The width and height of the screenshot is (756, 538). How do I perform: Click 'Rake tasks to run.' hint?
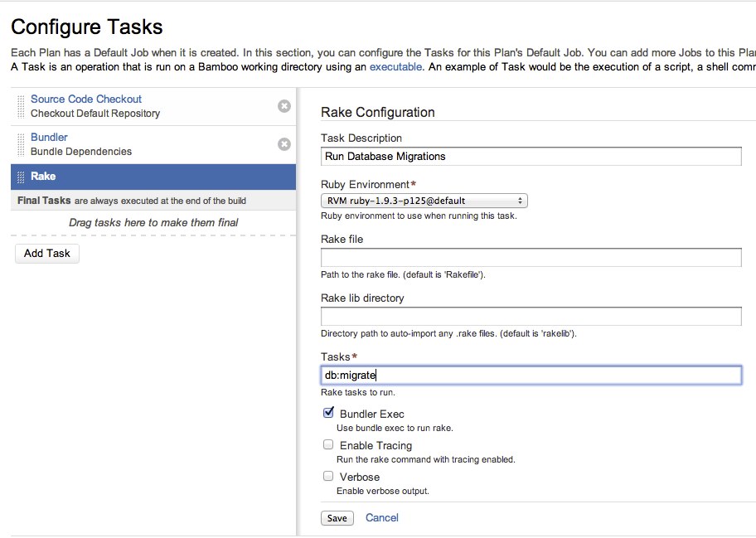coord(358,392)
